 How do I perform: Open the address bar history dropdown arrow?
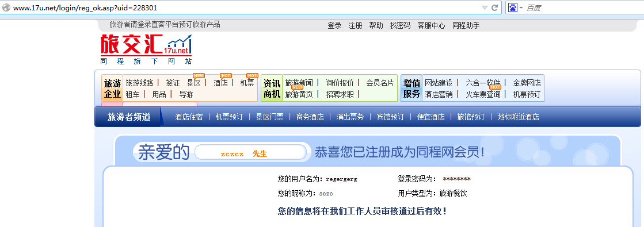click(x=485, y=8)
